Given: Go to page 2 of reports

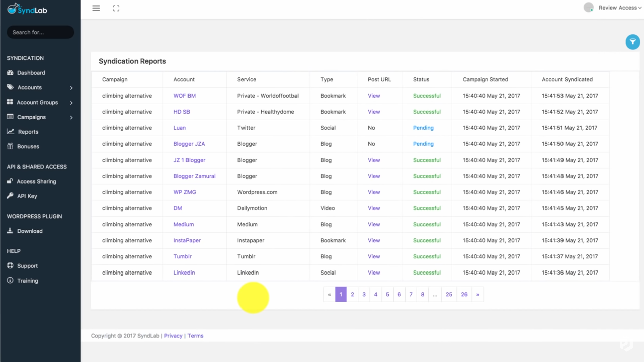Looking at the screenshot, I should coord(352,294).
